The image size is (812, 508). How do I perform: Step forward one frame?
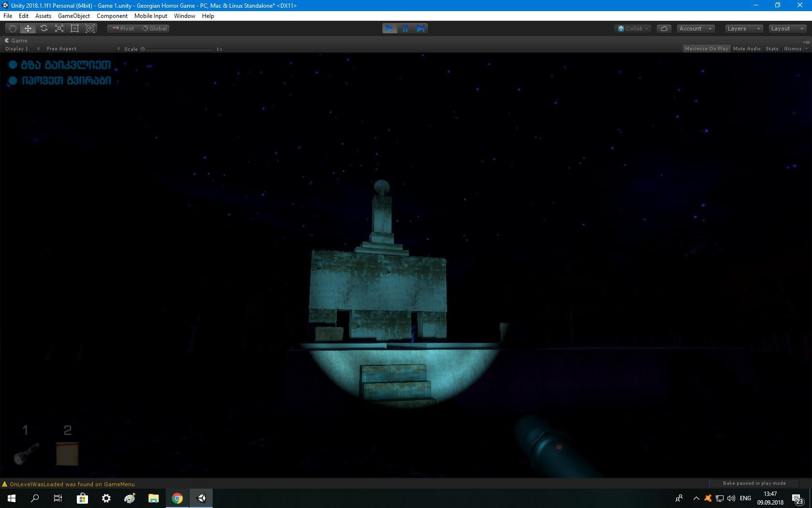[x=420, y=29]
